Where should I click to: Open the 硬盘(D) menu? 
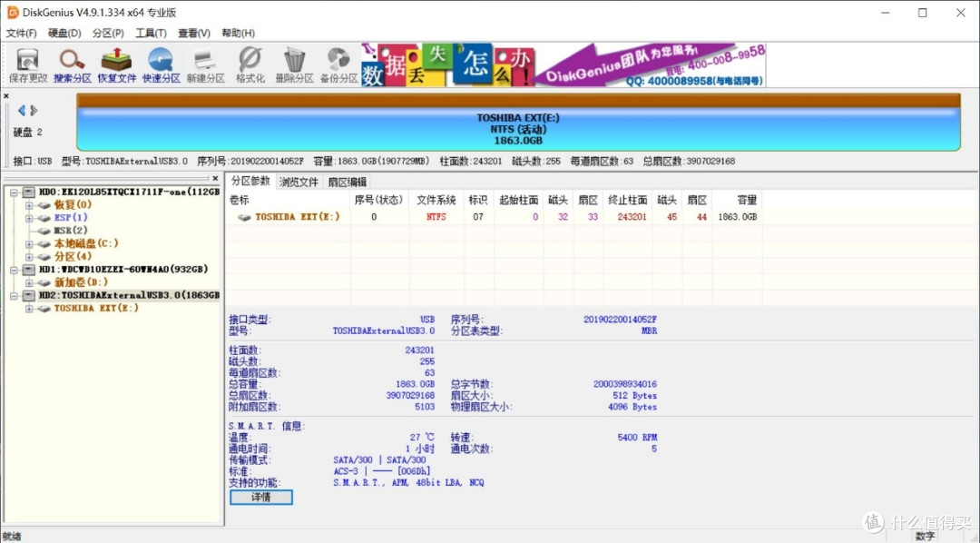64,34
